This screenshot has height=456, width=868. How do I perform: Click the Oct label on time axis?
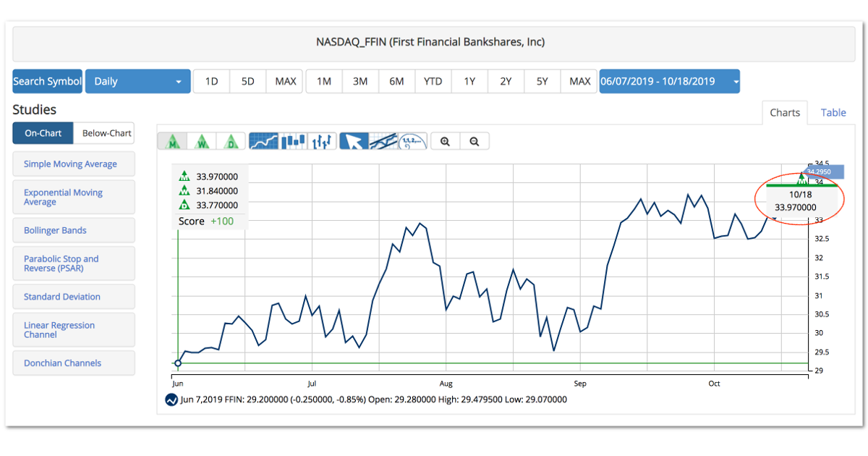point(714,384)
